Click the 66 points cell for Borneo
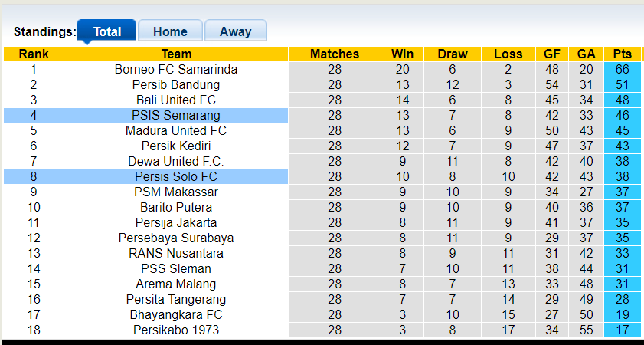This screenshot has height=345, width=644. (623, 69)
